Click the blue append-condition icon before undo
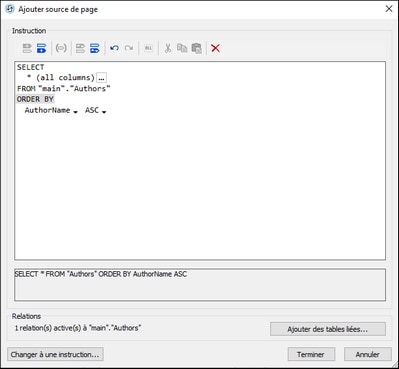 tap(95, 48)
